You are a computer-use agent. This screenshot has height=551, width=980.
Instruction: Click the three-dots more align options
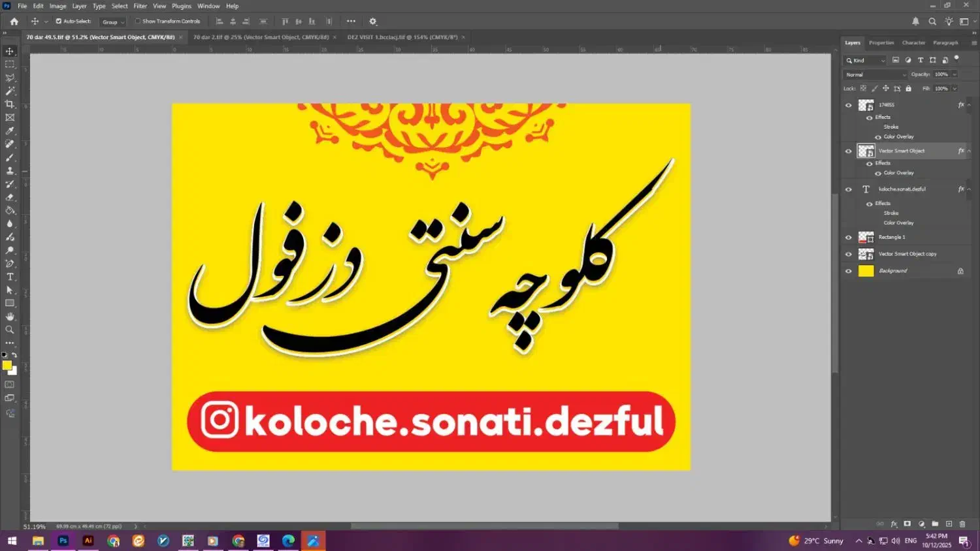pos(351,22)
